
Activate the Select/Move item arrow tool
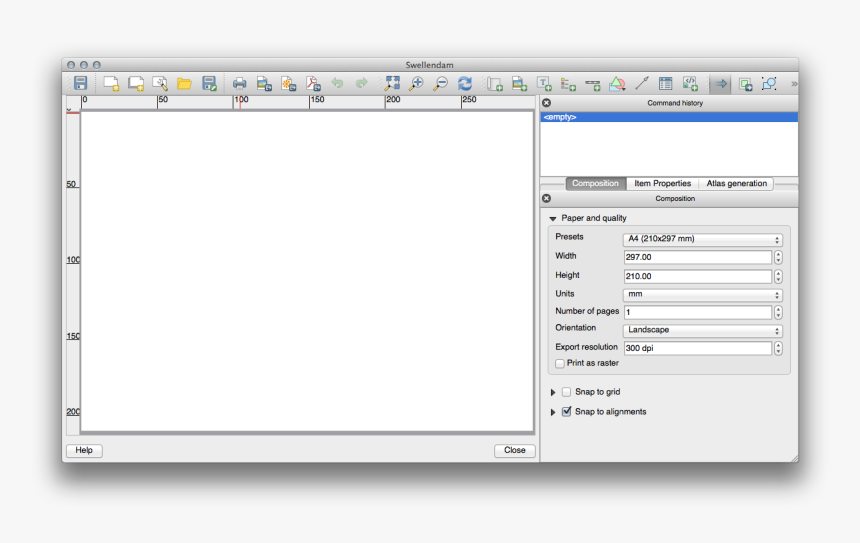[721, 83]
